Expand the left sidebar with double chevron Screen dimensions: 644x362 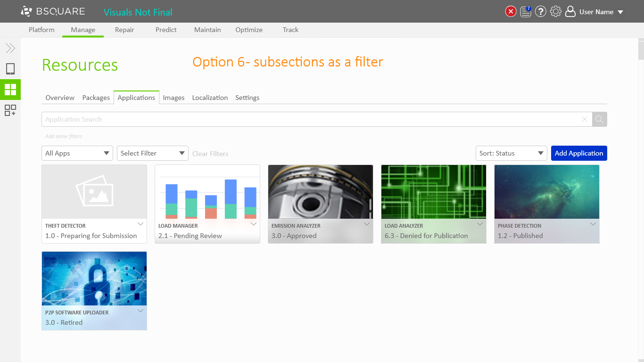pyautogui.click(x=10, y=48)
